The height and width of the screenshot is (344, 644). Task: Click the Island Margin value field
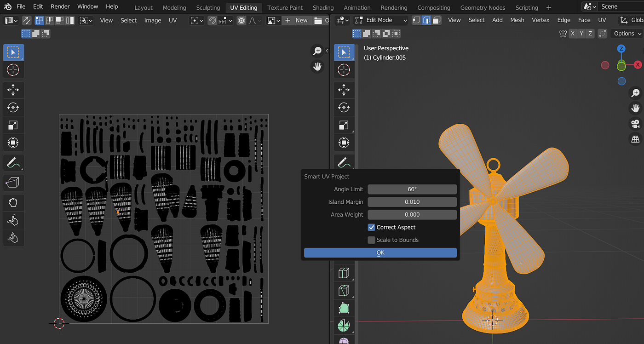tap(412, 202)
